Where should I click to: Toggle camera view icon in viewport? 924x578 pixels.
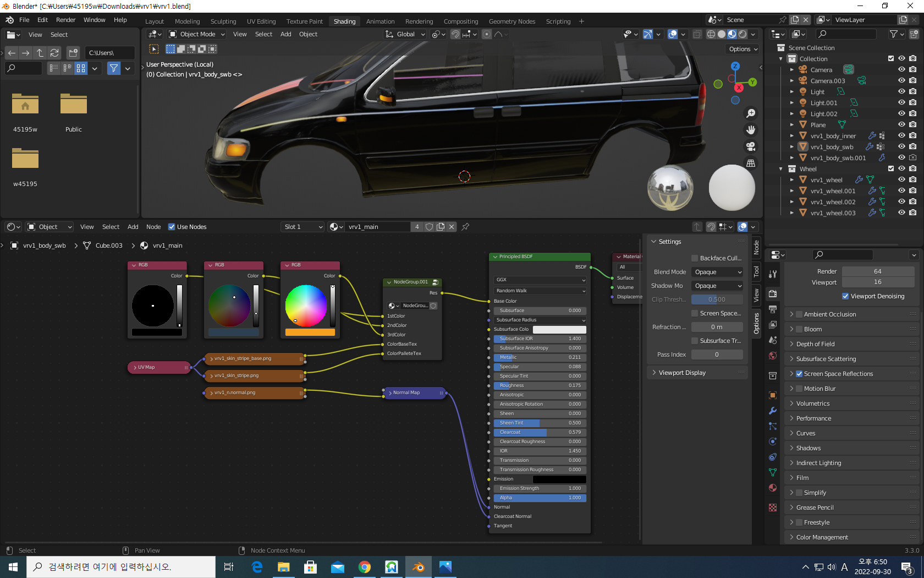(751, 146)
